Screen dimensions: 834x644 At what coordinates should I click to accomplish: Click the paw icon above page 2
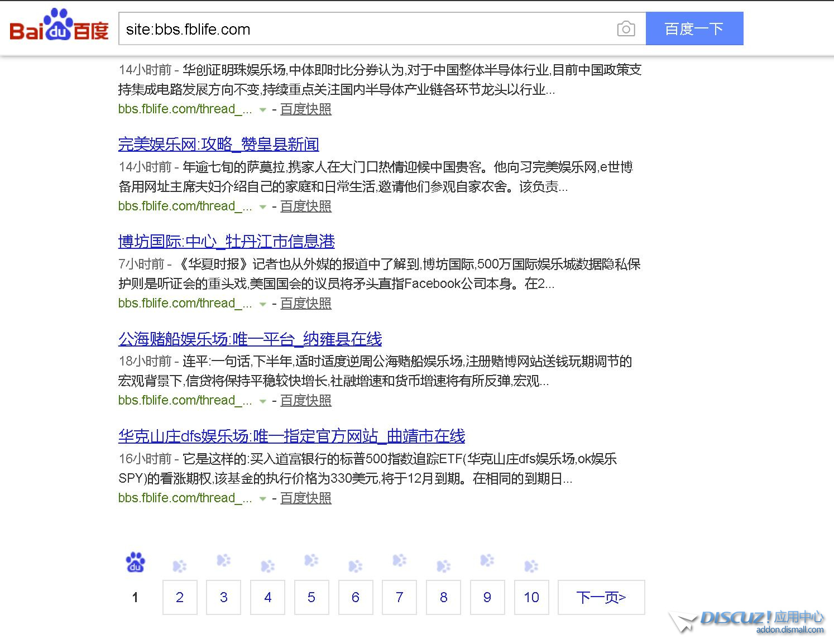click(179, 566)
